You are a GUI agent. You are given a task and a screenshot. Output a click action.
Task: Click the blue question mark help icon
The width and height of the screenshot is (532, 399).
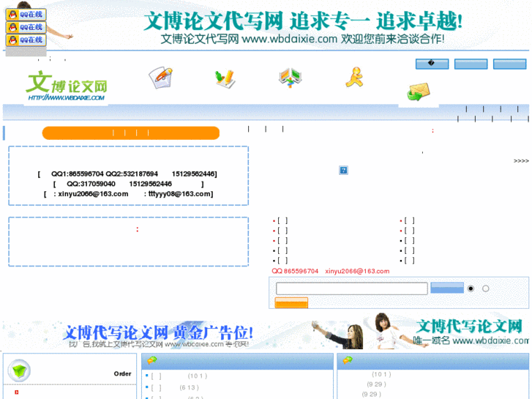click(x=343, y=170)
